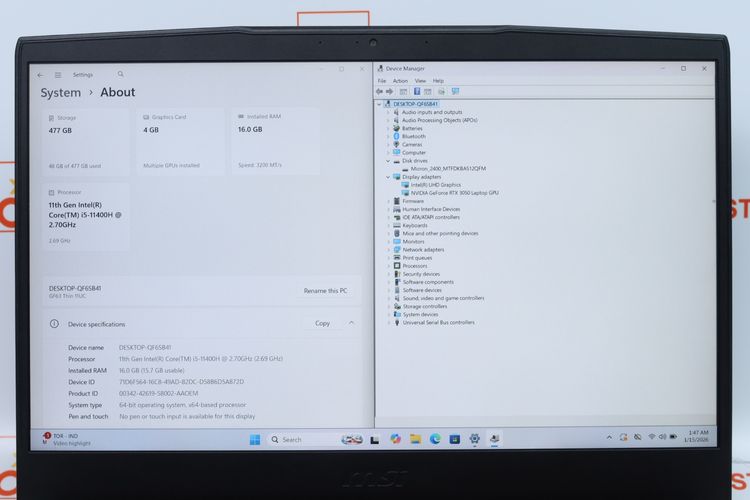The height and width of the screenshot is (500, 750).
Task: Open Properties toolbar icon in Device Manager
Action: pyautogui.click(x=403, y=91)
